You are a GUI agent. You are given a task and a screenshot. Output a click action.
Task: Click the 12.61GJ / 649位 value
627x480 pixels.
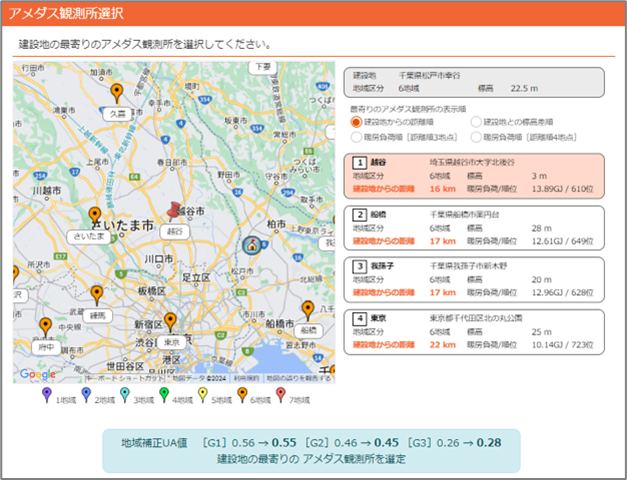pos(562,241)
